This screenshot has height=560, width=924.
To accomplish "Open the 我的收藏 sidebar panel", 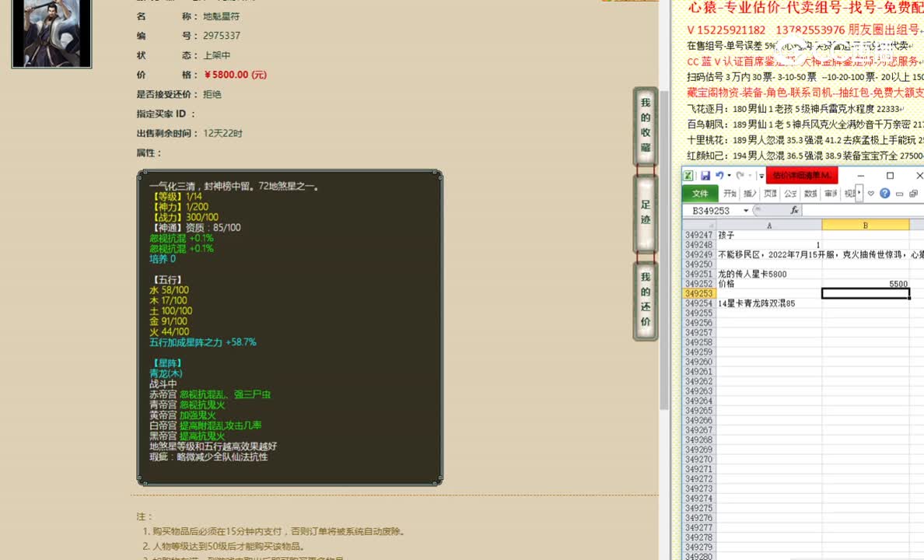I will pos(645,124).
